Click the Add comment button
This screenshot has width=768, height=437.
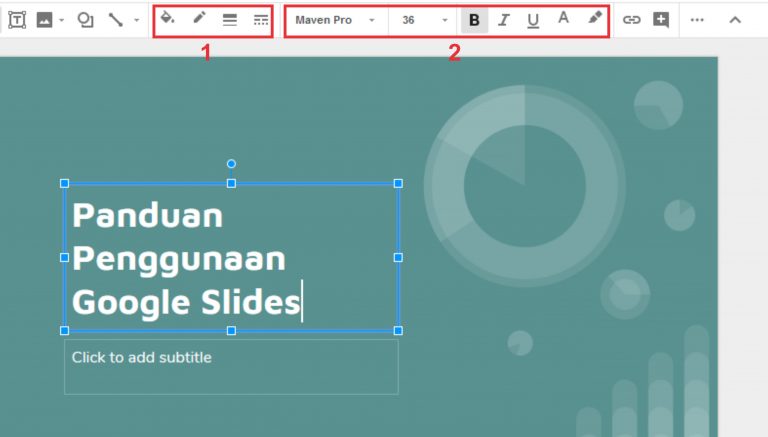point(660,20)
